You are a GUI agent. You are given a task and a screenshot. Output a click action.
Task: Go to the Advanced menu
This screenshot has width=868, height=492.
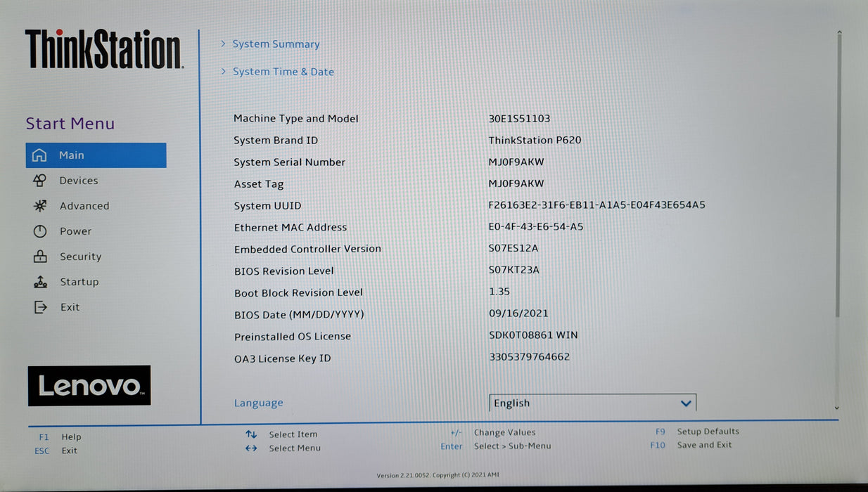[x=84, y=206]
